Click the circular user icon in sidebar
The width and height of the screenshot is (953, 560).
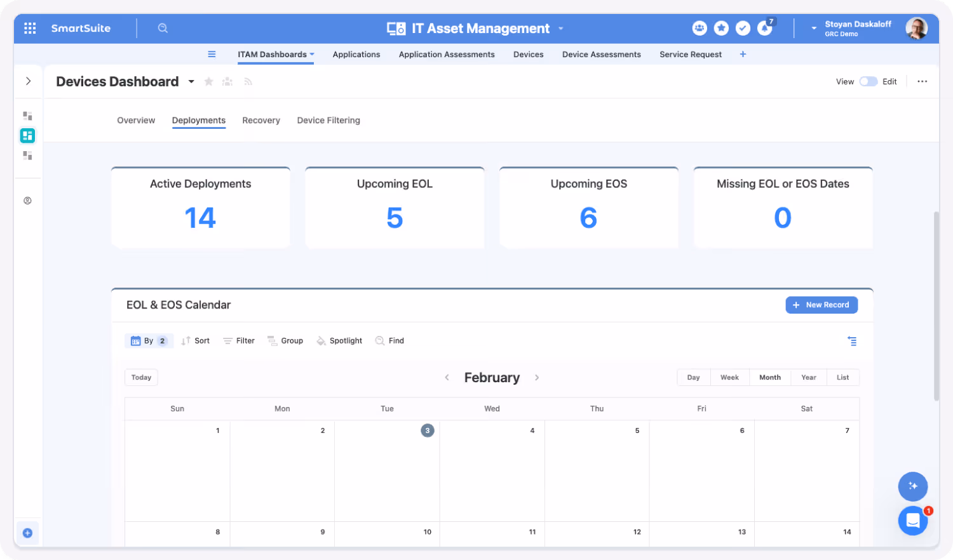pyautogui.click(x=27, y=201)
